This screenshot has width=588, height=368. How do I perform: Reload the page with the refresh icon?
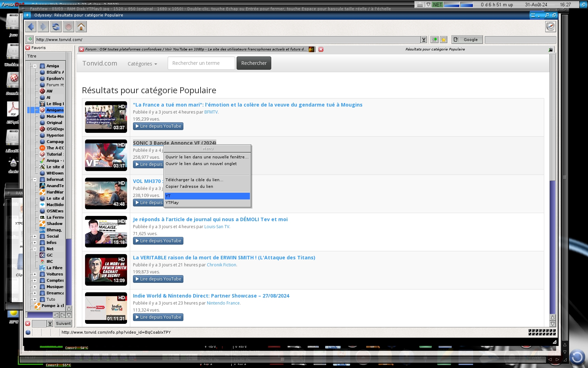pos(56,27)
